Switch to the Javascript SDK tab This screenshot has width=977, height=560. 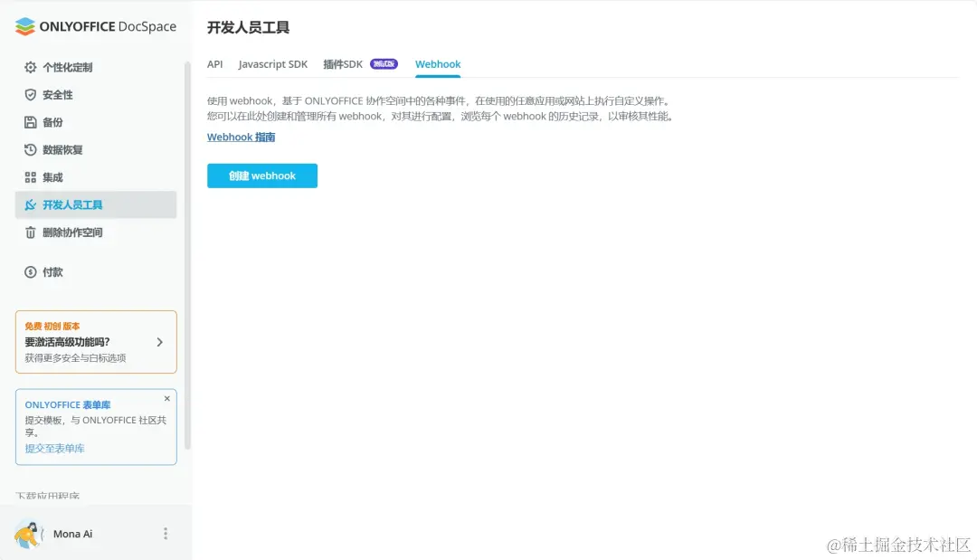273,64
